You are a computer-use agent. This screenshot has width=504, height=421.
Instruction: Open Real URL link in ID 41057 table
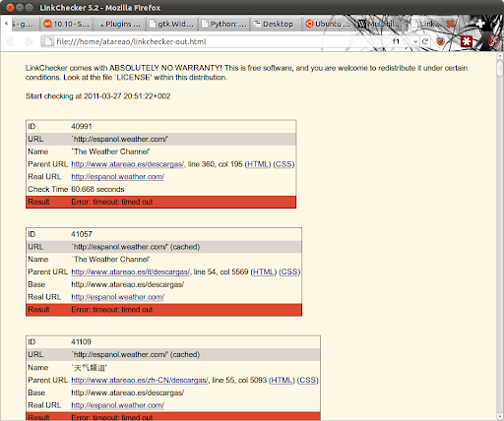click(117, 297)
